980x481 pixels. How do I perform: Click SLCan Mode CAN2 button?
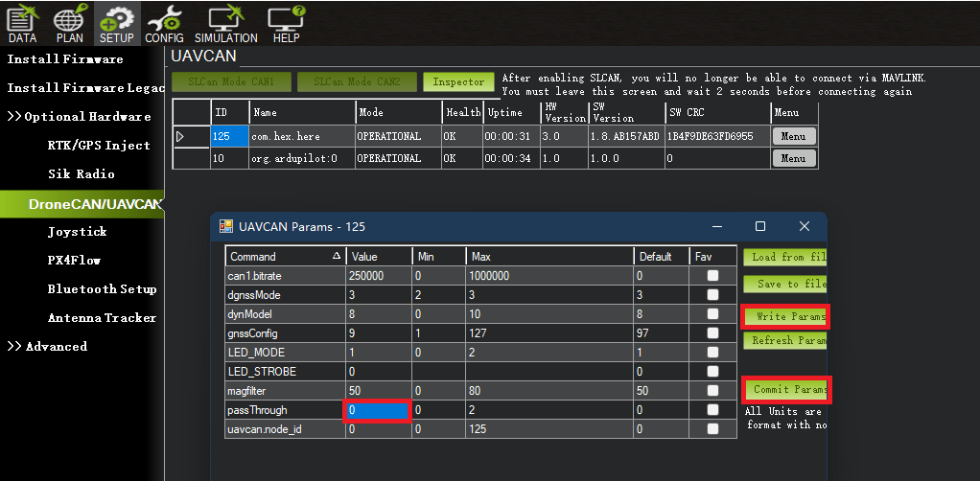pyautogui.click(x=357, y=81)
